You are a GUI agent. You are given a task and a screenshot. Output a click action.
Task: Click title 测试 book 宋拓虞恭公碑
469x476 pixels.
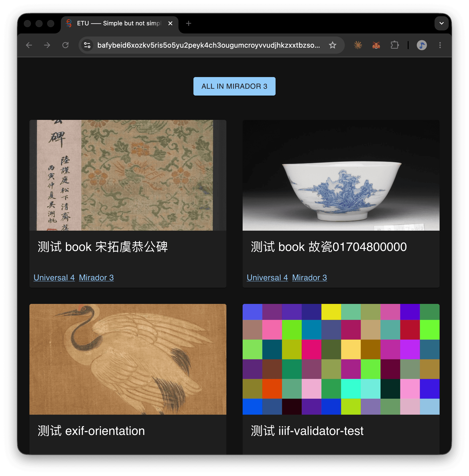pyautogui.click(x=103, y=247)
